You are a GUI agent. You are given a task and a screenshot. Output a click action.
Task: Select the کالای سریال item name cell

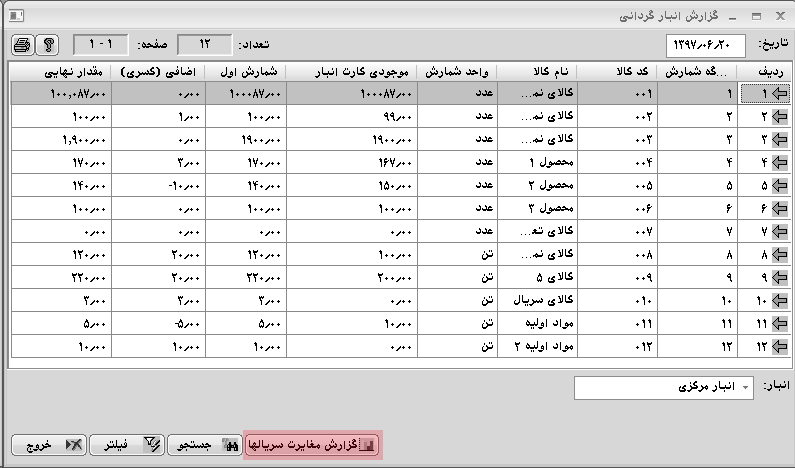click(x=537, y=301)
